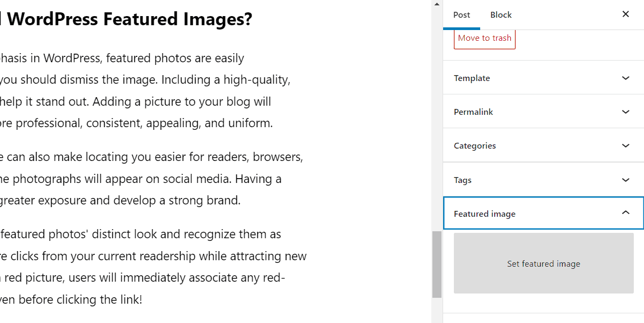Click the Set featured image area

(544, 263)
